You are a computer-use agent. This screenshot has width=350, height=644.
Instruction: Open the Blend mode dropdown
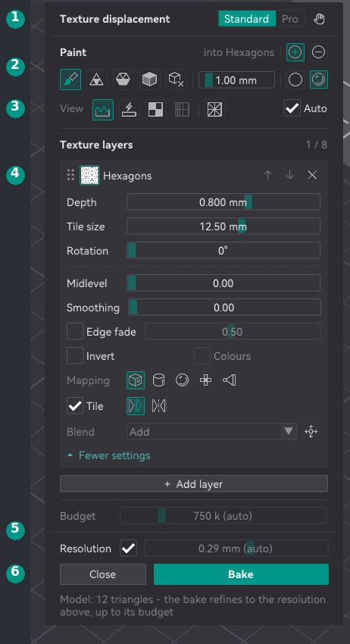click(x=211, y=432)
